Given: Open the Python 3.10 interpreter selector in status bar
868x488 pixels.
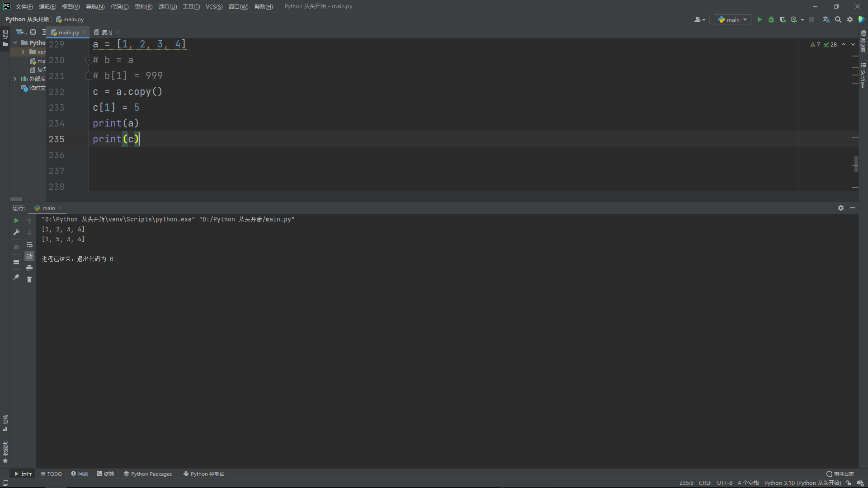Looking at the screenshot, I should [x=802, y=483].
